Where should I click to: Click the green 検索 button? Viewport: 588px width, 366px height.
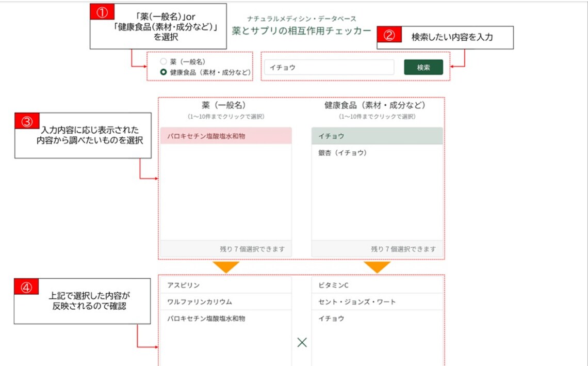point(423,67)
